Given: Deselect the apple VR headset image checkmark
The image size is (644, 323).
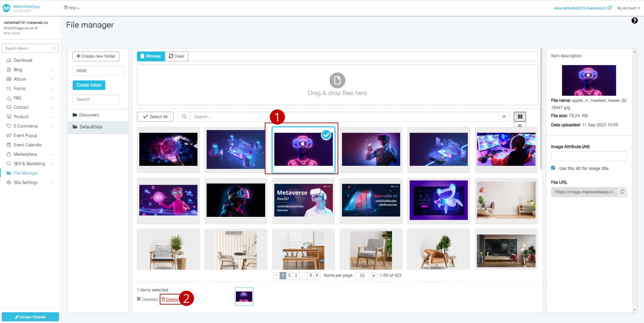Looking at the screenshot, I should pos(326,135).
